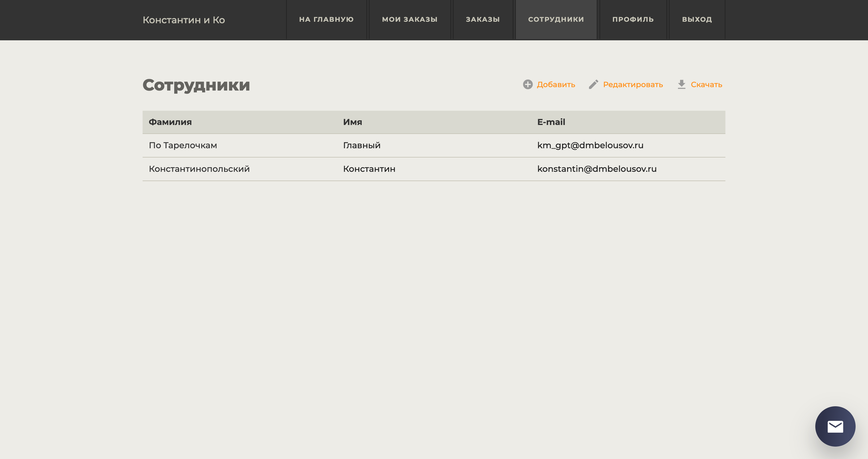This screenshot has height=459, width=868.
Task: Click the pencil icon beside Редактировать
Action: pos(593,84)
